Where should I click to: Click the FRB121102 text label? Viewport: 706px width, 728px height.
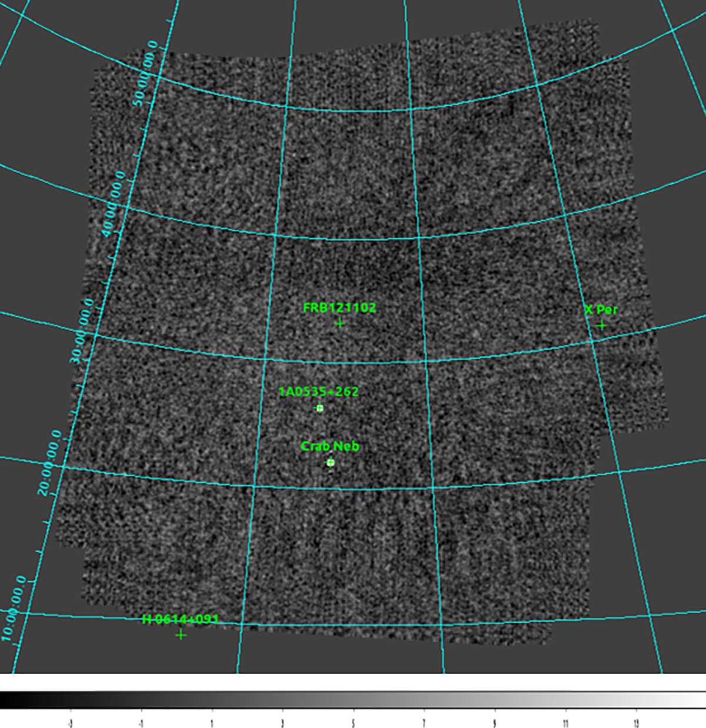[339, 308]
